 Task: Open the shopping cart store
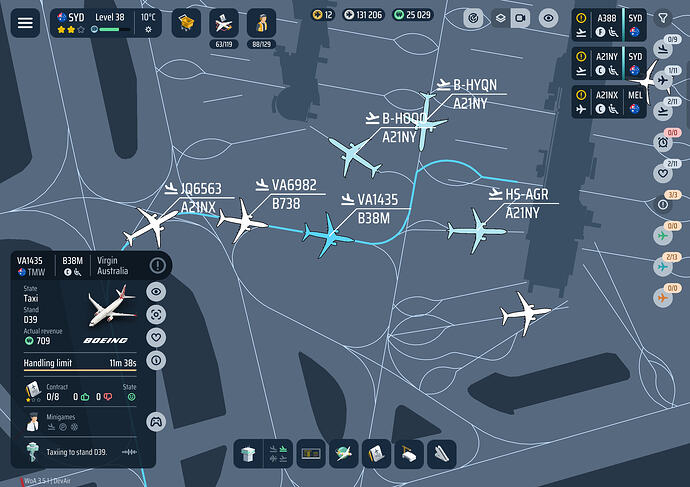coord(186,23)
